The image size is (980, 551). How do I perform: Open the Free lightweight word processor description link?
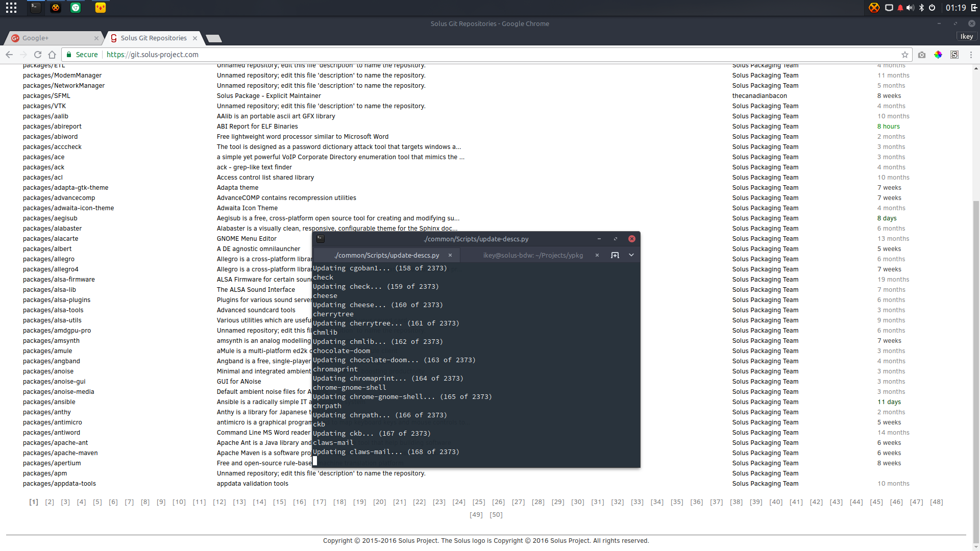(x=303, y=137)
